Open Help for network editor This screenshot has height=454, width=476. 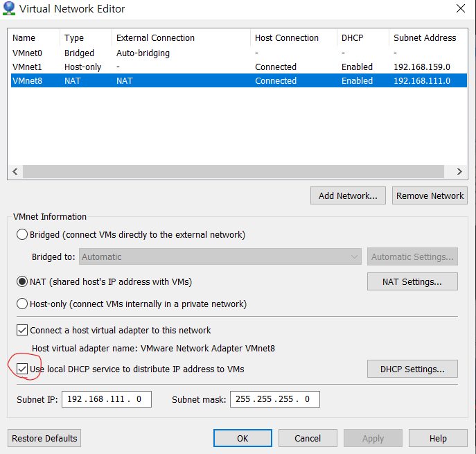(x=438, y=438)
